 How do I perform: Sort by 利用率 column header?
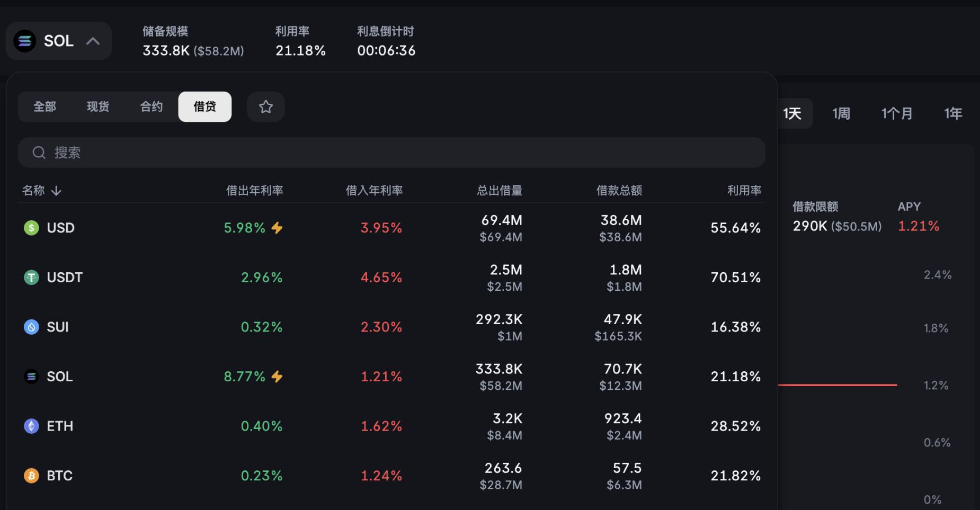(x=744, y=191)
